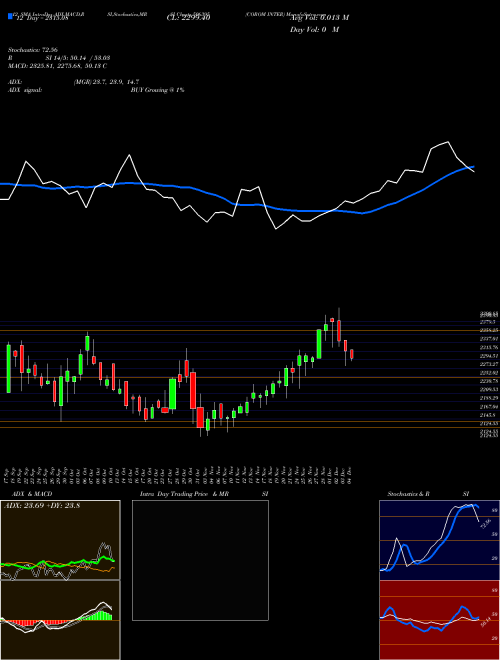Click the '(MGR) 23.7, 23.9, 14.7' ADX values
Screen dimensions: 500x660
click(x=106, y=82)
